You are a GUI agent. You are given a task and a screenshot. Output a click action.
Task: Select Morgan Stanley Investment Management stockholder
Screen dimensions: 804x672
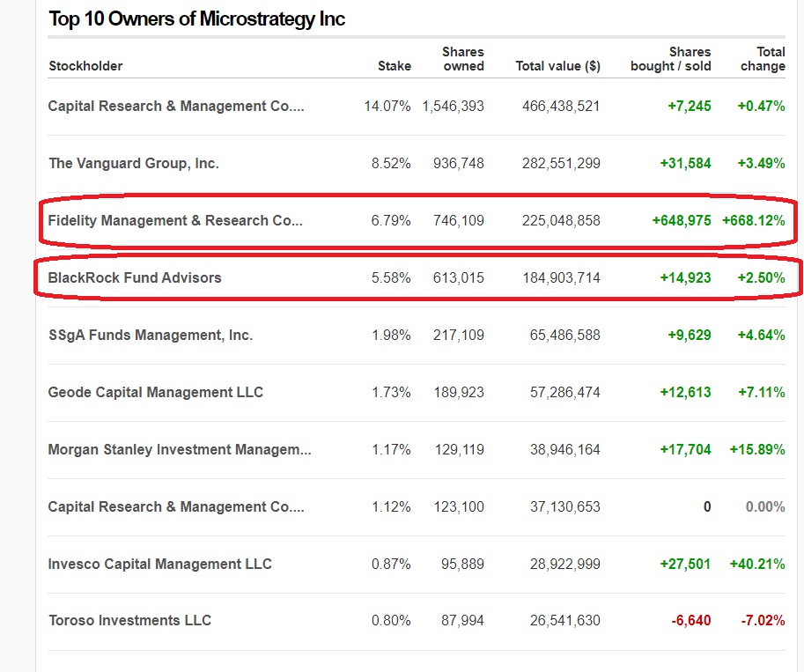(x=180, y=450)
